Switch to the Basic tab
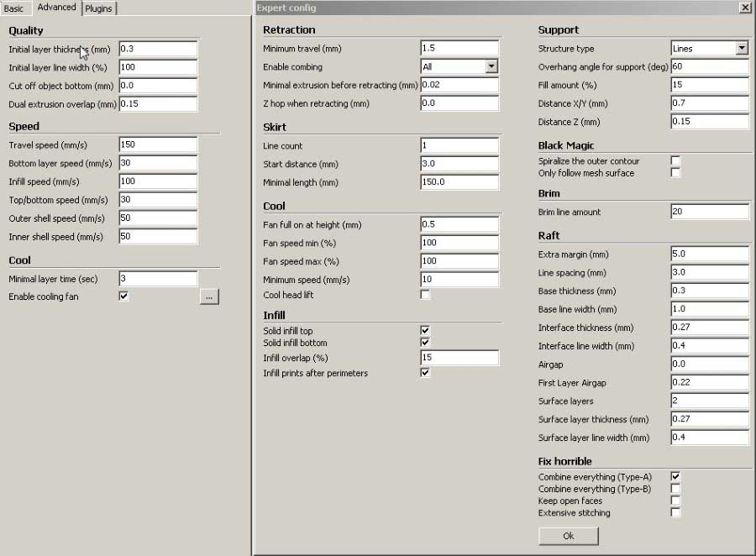The height and width of the screenshot is (556, 756). 13,8
